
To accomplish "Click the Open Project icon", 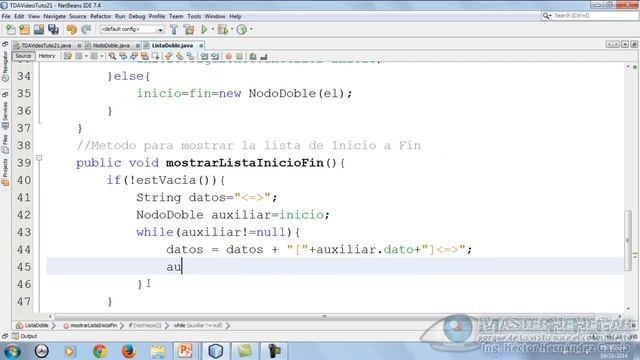I will coord(39,29).
